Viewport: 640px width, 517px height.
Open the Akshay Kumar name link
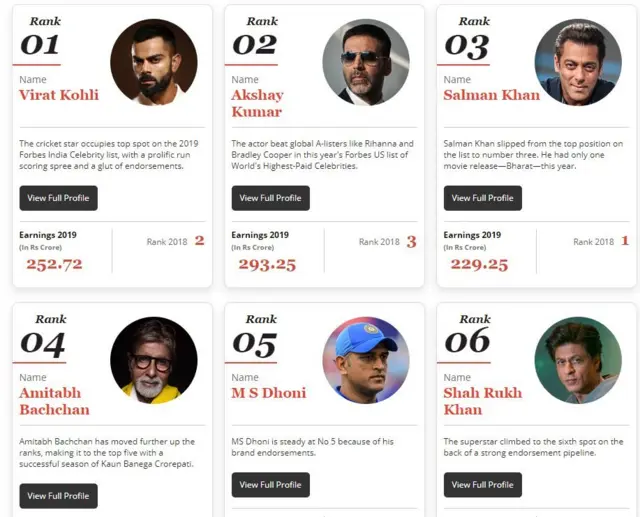point(257,104)
